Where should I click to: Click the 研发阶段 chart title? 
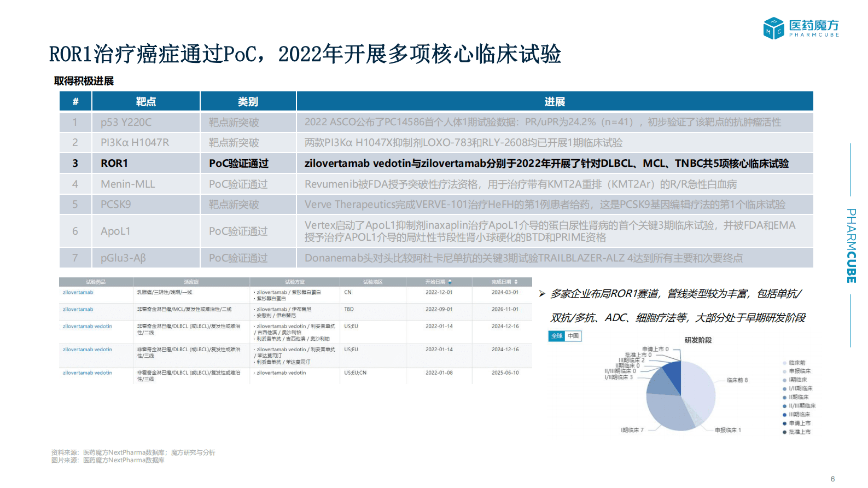(x=698, y=340)
